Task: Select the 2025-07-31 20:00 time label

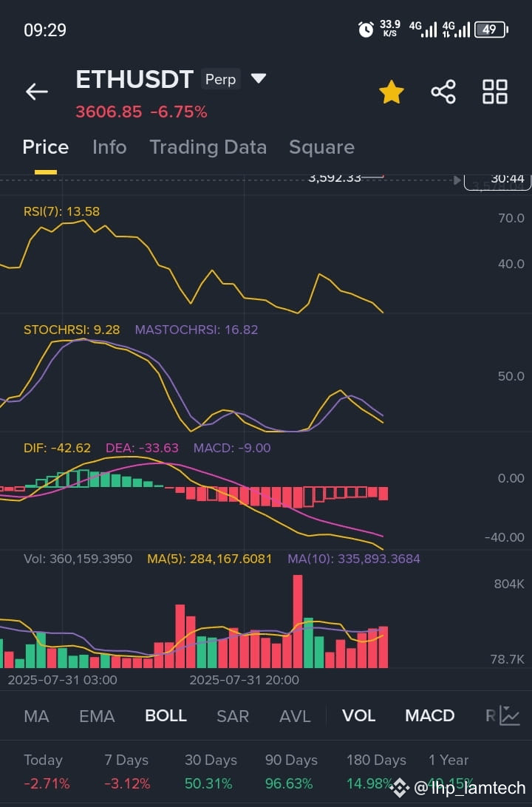Action: (245, 680)
